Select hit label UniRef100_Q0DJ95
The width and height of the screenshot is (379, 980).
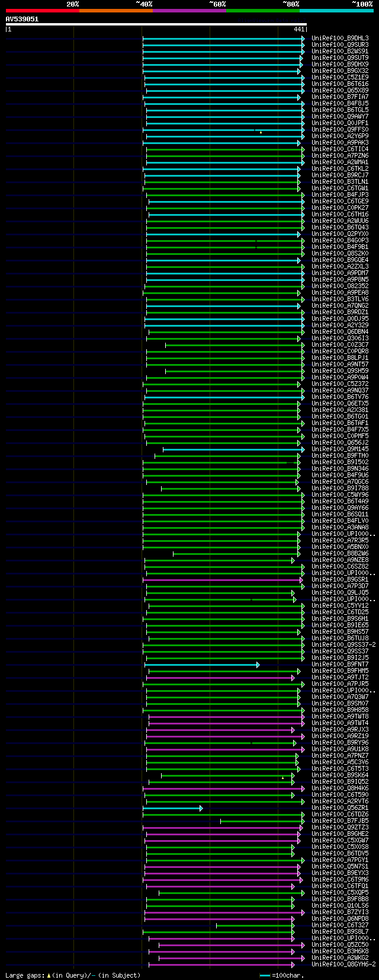(x=340, y=319)
